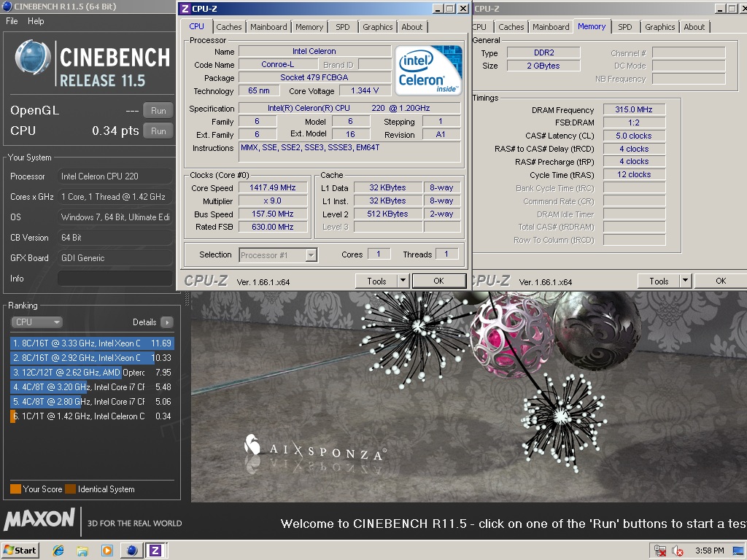Launch Windows Media Player from taskbar
Image resolution: width=747 pixels, height=560 pixels.
click(x=107, y=551)
